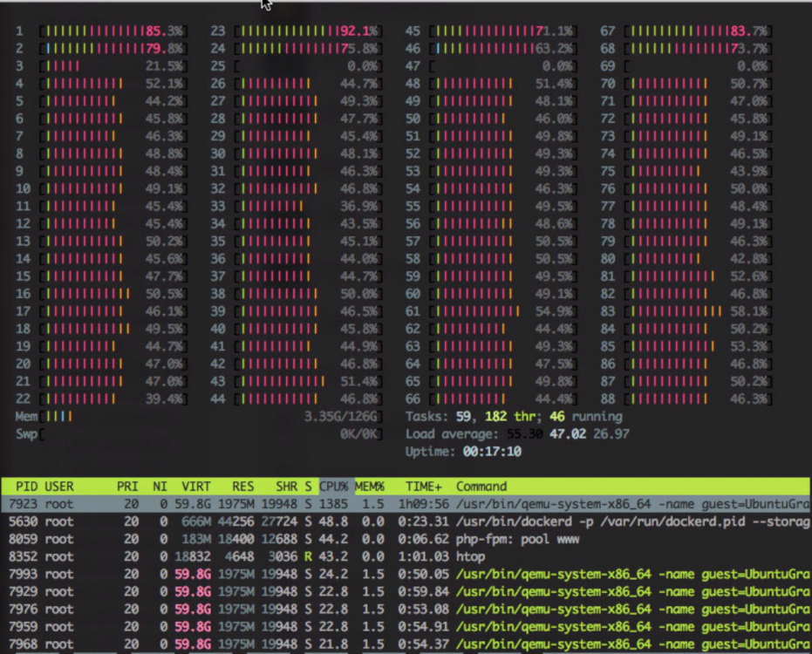
Task: Click the 0.0% value for CPU 69
Action: [753, 66]
